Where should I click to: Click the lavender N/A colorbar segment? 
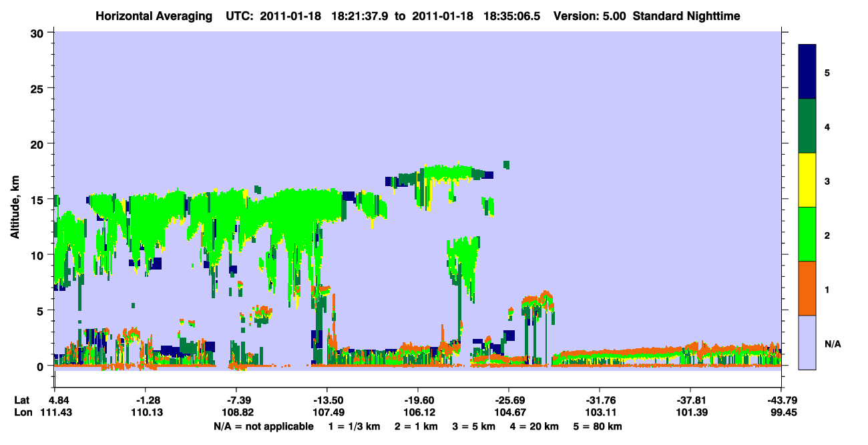[808, 342]
